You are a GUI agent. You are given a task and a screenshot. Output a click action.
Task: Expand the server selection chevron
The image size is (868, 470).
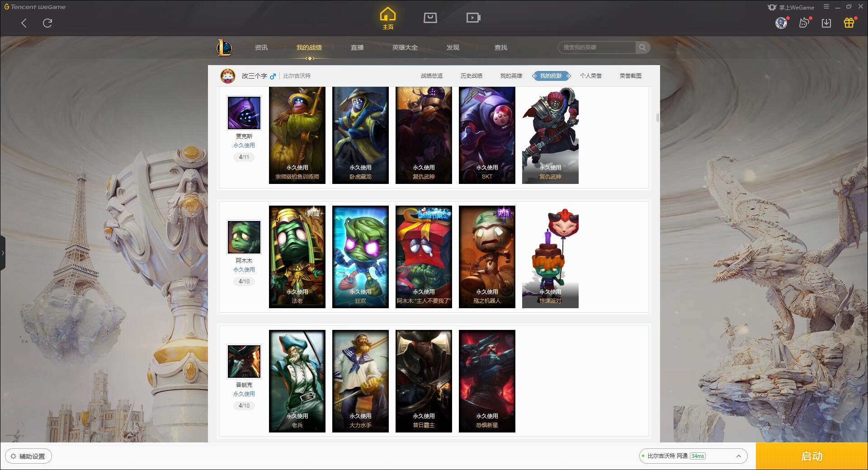[738, 456]
